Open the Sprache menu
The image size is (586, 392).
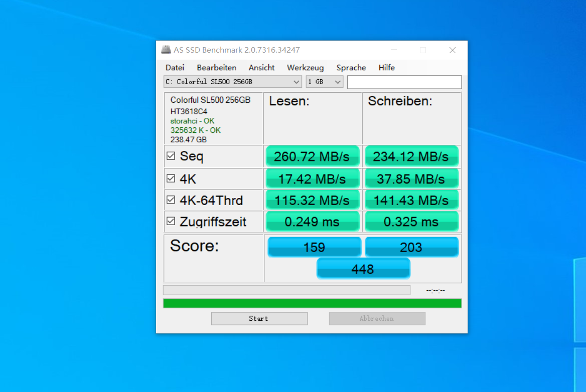351,68
